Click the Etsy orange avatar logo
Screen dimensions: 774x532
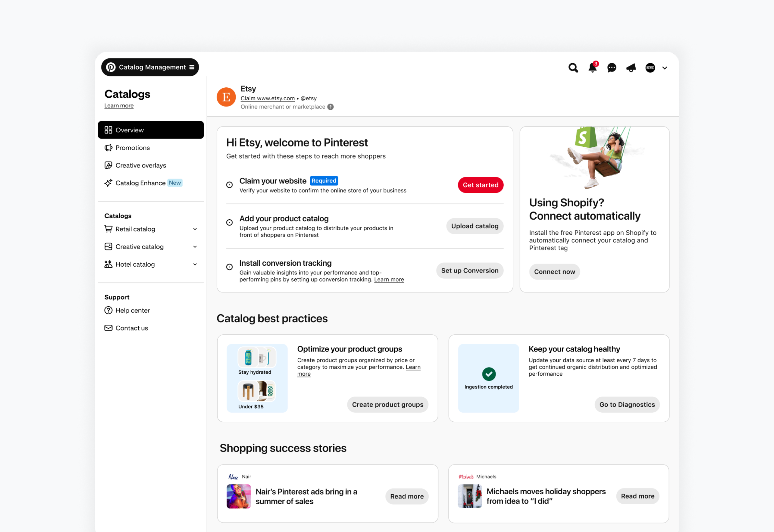(x=226, y=97)
